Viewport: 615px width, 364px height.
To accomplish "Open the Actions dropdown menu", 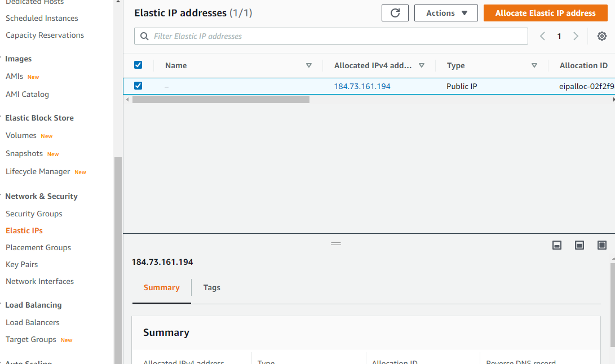I will pos(446,13).
